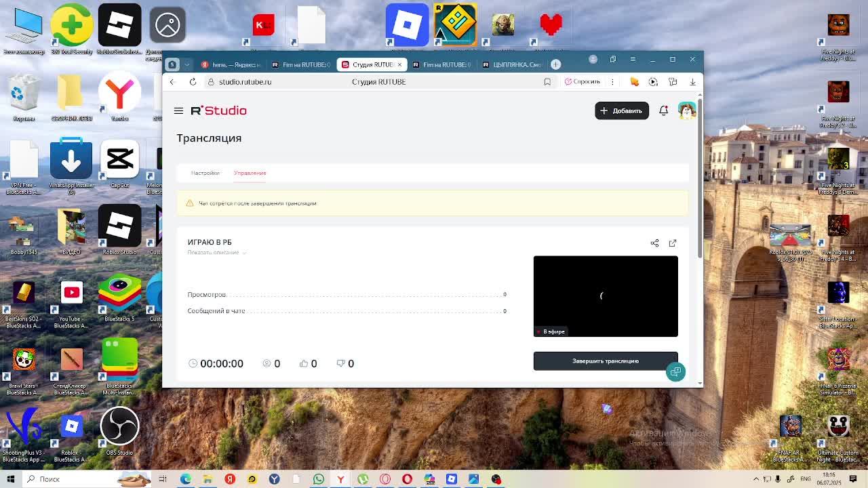The height and width of the screenshot is (488, 868).
Task: Reload the studio.rutube.ru page
Action: 193,82
